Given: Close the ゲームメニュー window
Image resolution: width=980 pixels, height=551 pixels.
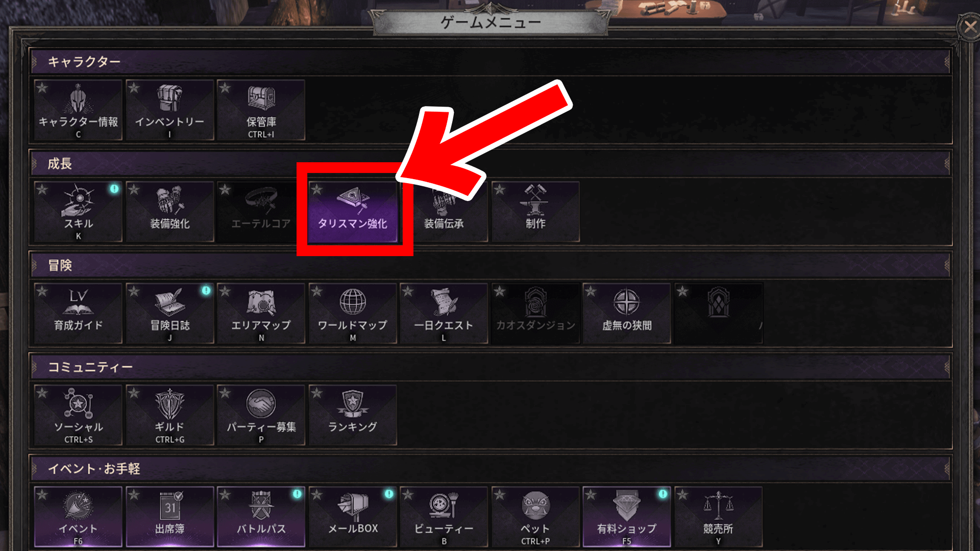Looking at the screenshot, I should (969, 27).
